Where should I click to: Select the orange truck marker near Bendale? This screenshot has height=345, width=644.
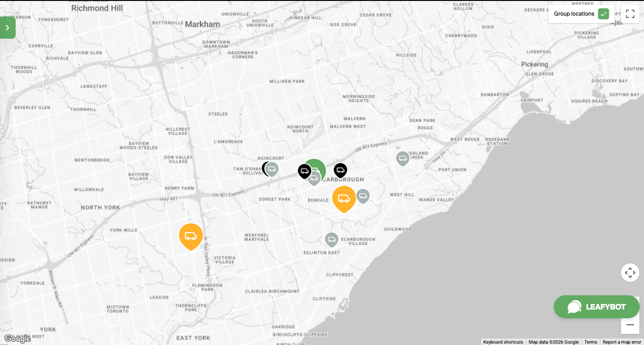click(344, 199)
